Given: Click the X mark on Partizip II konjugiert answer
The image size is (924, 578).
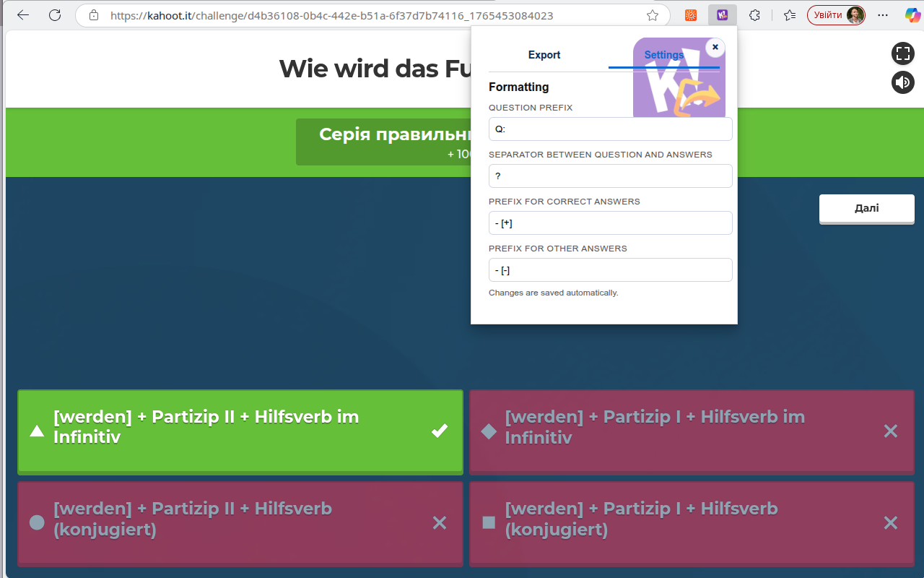Looking at the screenshot, I should pos(440,522).
